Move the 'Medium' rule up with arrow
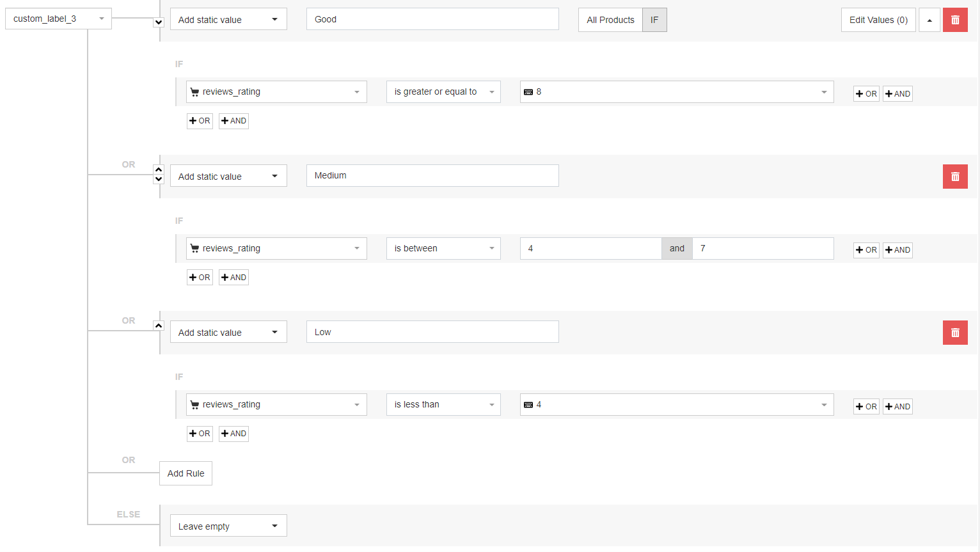The width and height of the screenshot is (980, 552). tap(159, 170)
